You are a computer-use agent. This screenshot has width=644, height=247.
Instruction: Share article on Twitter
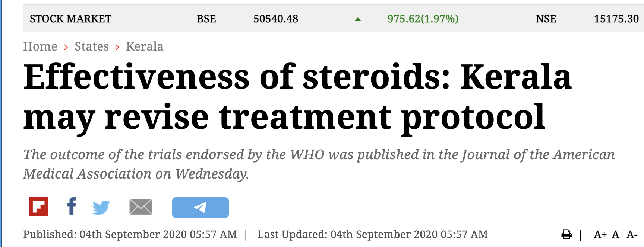[x=101, y=207]
